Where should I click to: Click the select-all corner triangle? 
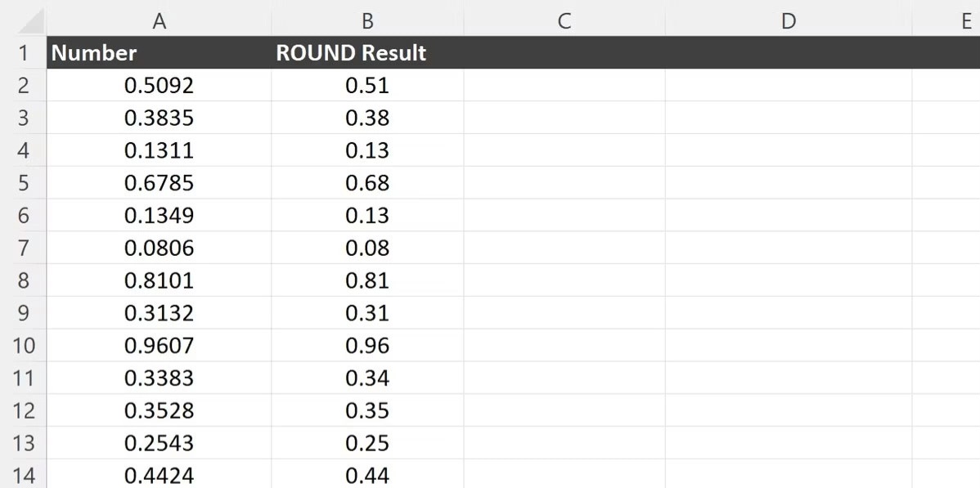tap(30, 23)
